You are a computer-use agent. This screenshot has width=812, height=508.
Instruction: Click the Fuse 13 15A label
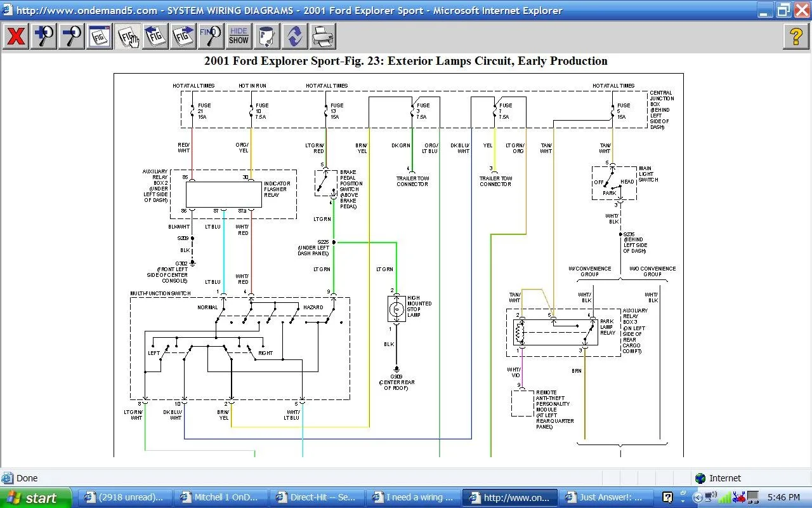(x=337, y=111)
